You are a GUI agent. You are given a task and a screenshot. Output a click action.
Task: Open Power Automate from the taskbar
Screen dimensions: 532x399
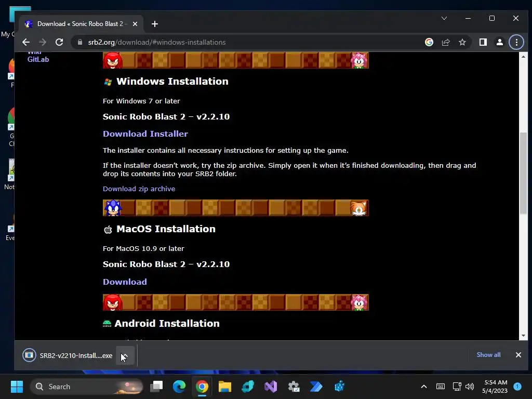pyautogui.click(x=316, y=387)
